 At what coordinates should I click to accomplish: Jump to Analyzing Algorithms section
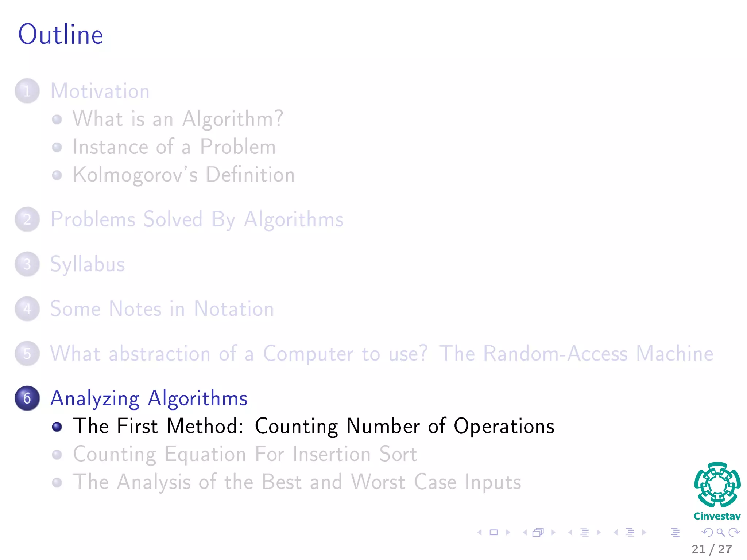tap(149, 398)
